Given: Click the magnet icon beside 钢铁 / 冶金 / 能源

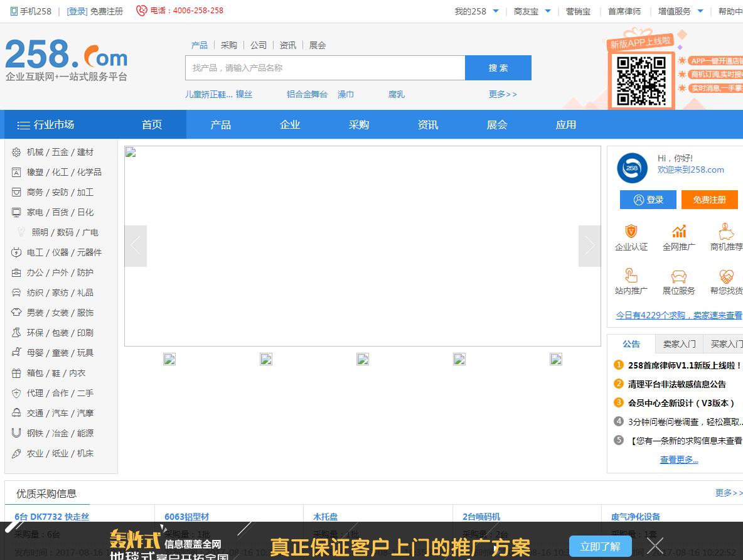Looking at the screenshot, I should (16, 433).
